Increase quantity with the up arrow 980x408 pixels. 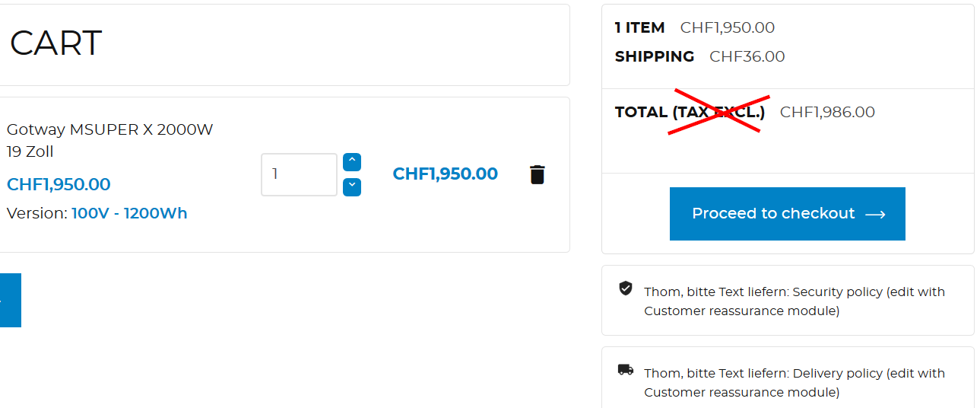coord(352,162)
